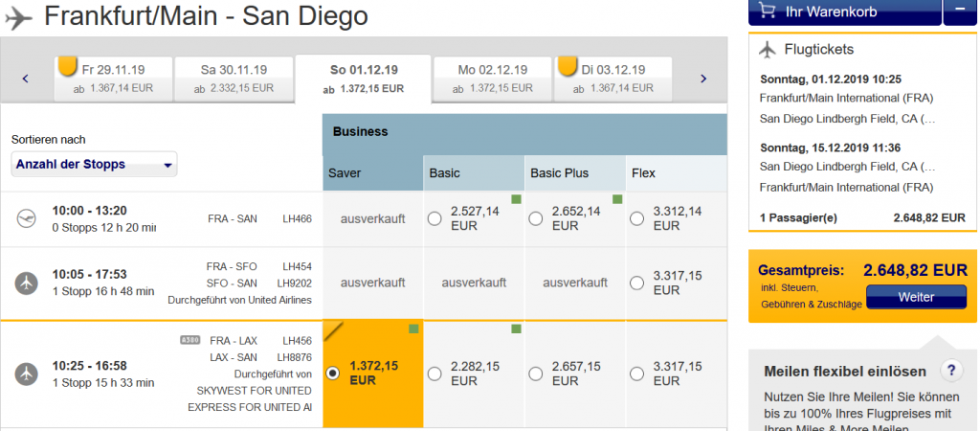Click the plane icon for the 10:05 - 17:53 flight
The width and height of the screenshot is (980, 431).
[26, 284]
